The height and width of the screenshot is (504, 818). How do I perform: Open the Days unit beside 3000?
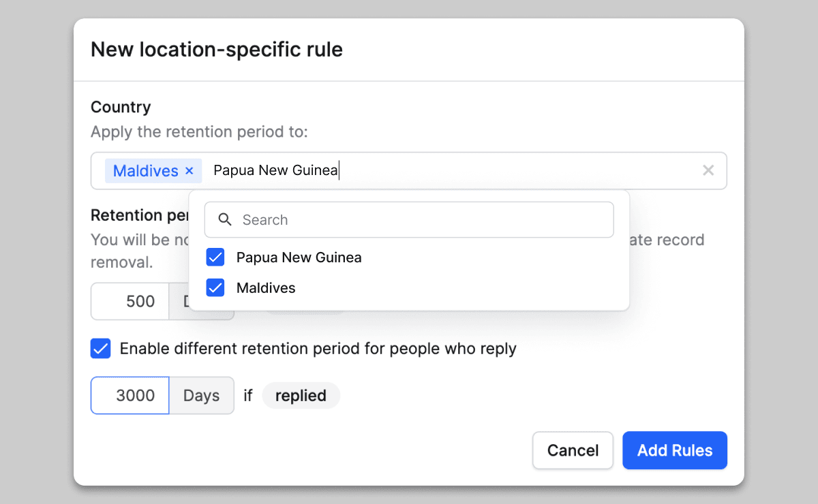[201, 396]
